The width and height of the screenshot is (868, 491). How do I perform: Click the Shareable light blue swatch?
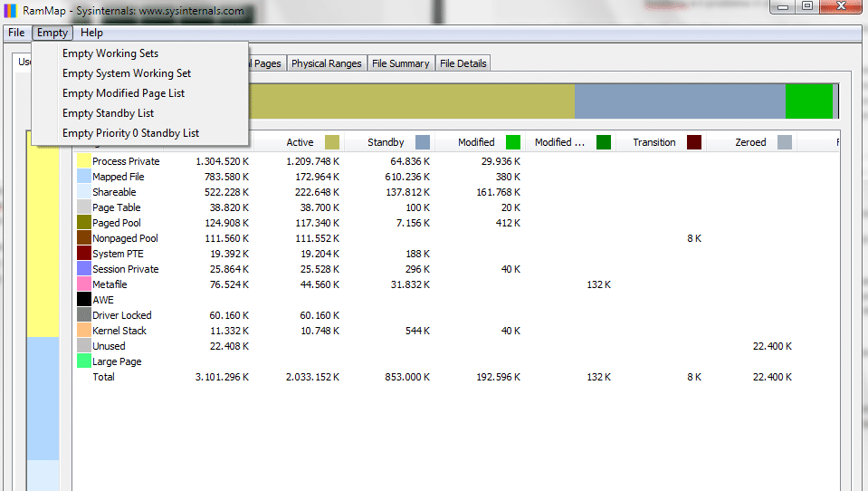coord(84,192)
